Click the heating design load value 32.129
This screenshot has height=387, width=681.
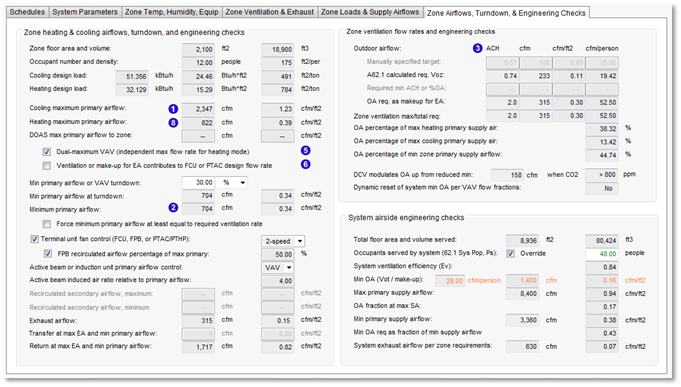point(132,89)
